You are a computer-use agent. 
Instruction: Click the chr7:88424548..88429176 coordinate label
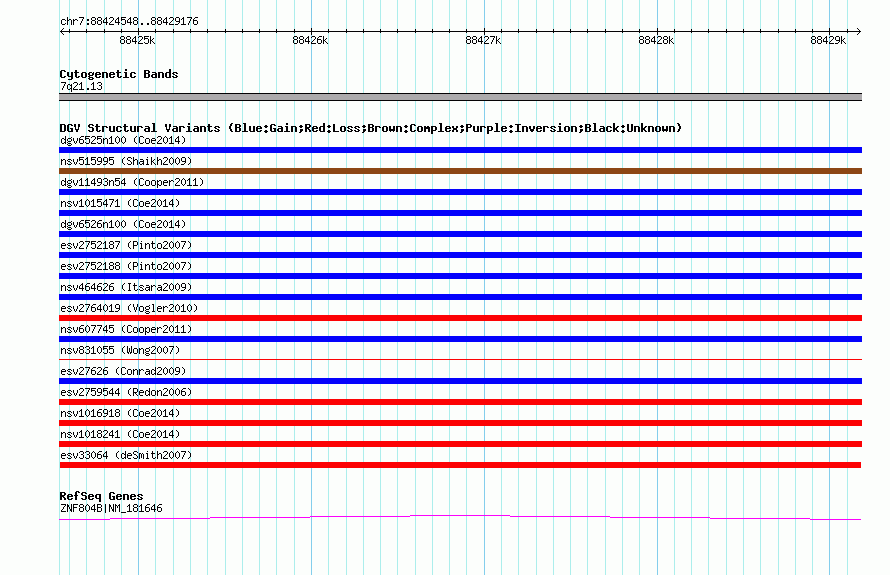click(129, 22)
